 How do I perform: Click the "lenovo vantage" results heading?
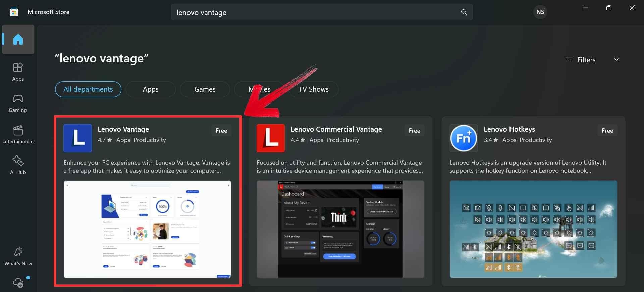point(102,58)
